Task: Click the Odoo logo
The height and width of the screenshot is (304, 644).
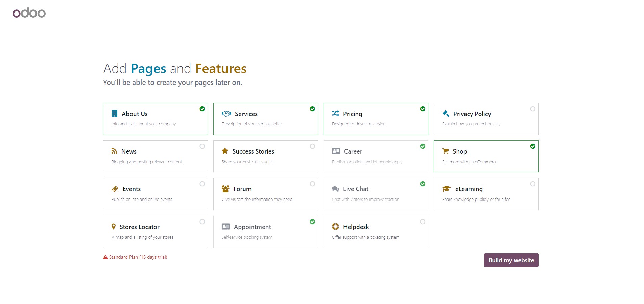Action: 29,13
